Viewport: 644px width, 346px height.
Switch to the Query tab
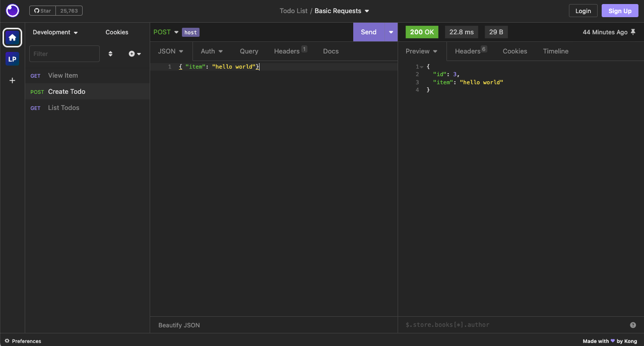click(x=249, y=51)
